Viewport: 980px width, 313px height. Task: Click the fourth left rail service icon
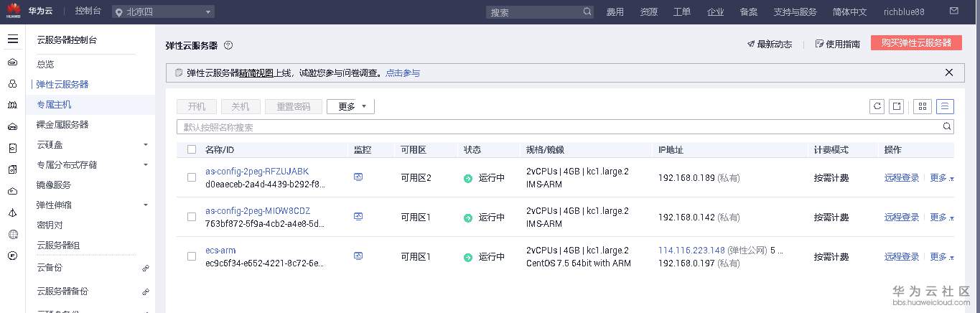[13, 127]
